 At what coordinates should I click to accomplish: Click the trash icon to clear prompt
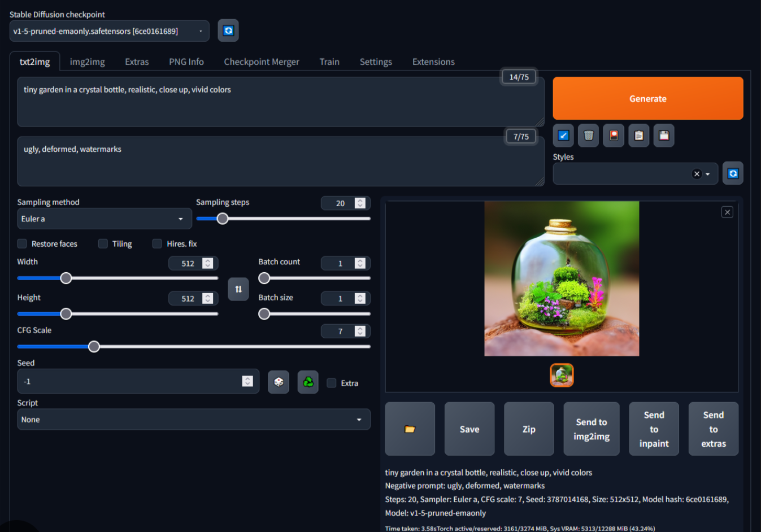click(588, 136)
